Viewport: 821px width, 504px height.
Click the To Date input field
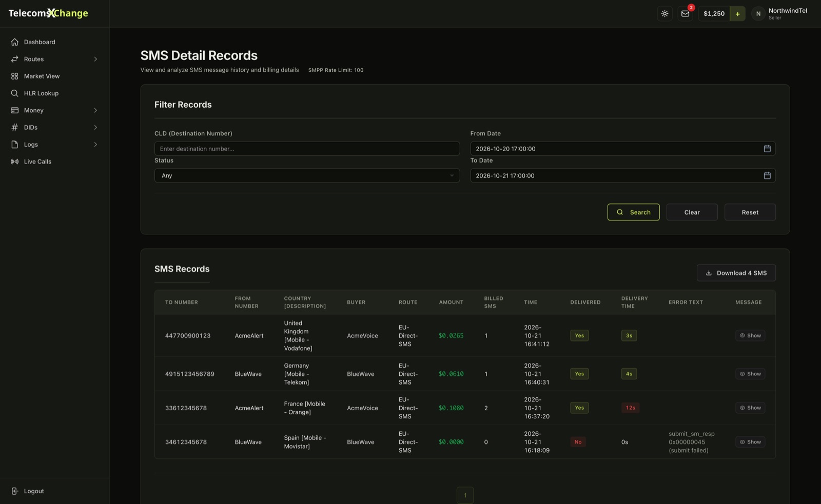tap(622, 175)
